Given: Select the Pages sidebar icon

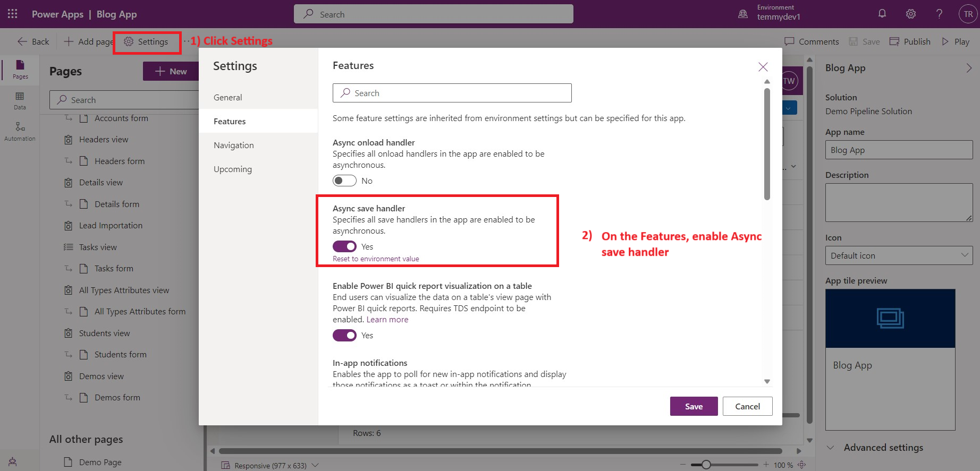Looking at the screenshot, I should pos(20,69).
